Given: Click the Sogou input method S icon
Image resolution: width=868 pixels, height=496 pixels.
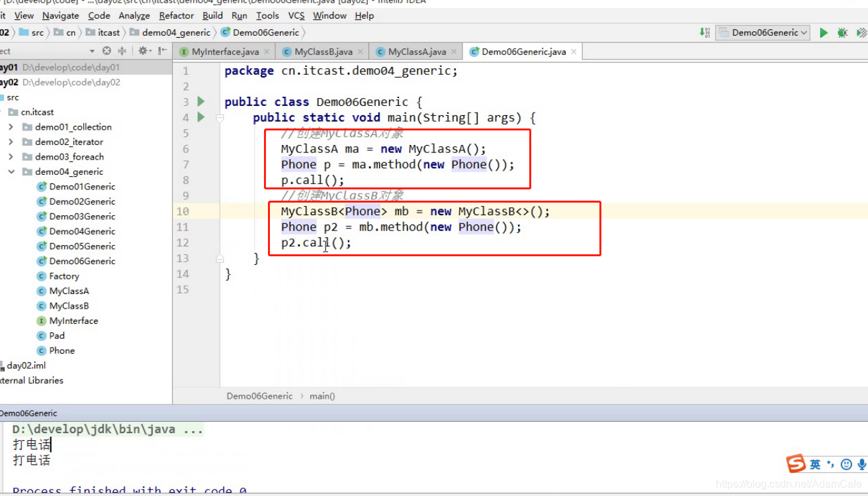Looking at the screenshot, I should point(796,464).
